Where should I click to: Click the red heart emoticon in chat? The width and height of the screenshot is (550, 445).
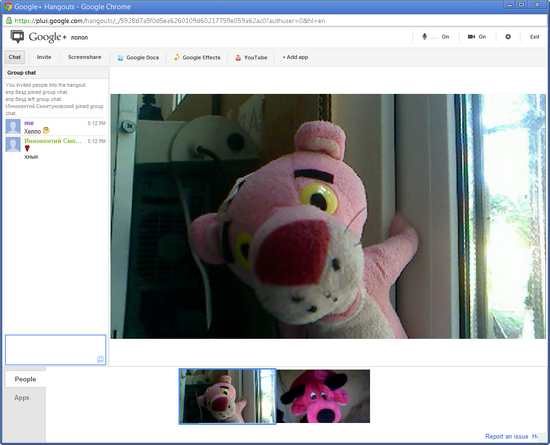click(x=27, y=148)
